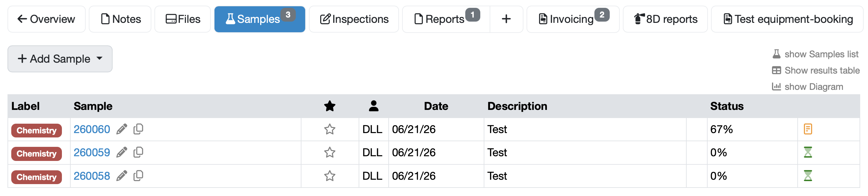Image resolution: width=868 pixels, height=196 pixels.
Task: Open the orange report icon for sample 260060
Action: point(808,129)
